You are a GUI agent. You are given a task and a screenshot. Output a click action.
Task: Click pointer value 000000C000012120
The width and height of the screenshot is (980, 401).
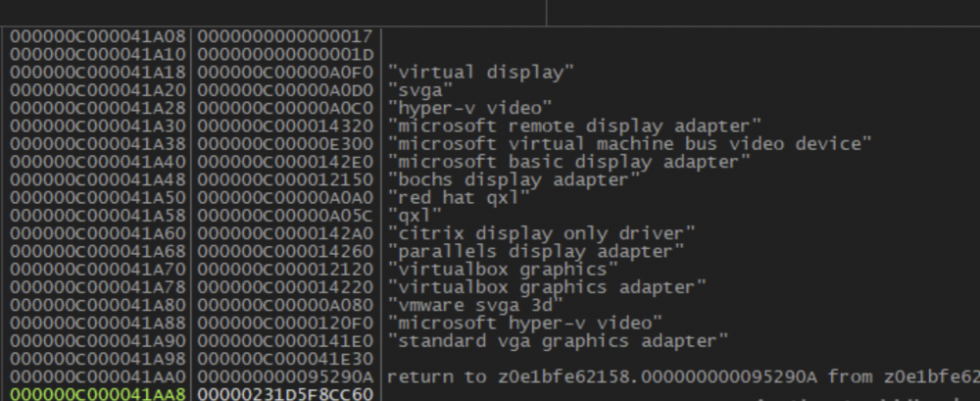click(x=285, y=270)
